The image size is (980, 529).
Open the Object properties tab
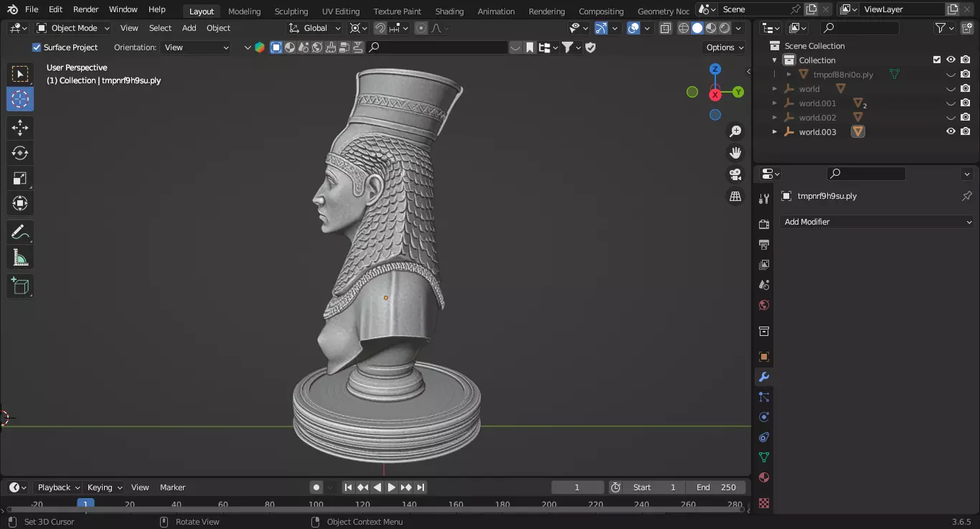764,357
